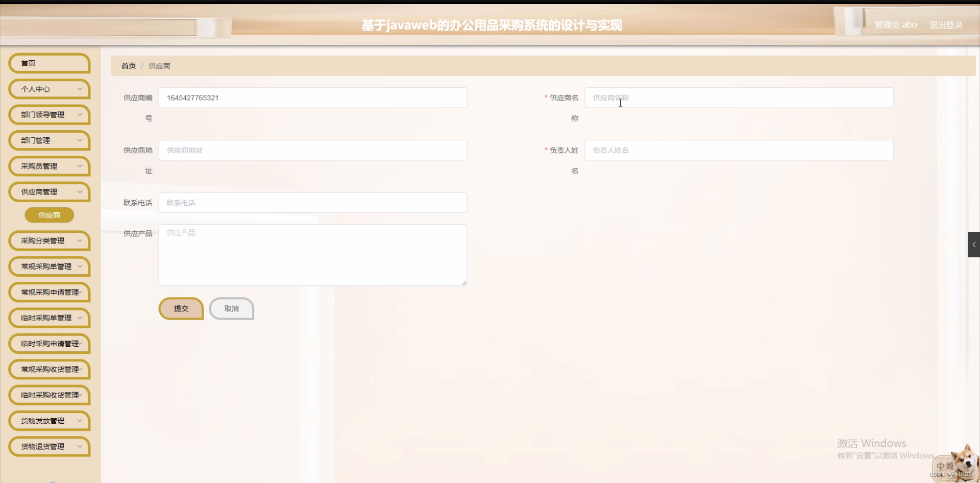Click inside the 供应产品 text area
This screenshot has width=980, height=483.
tap(313, 255)
